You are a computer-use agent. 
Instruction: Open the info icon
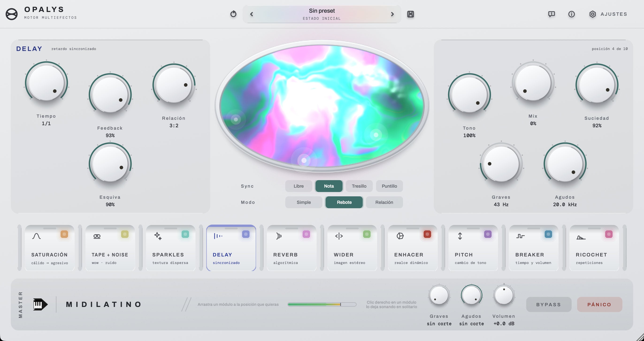tap(571, 14)
